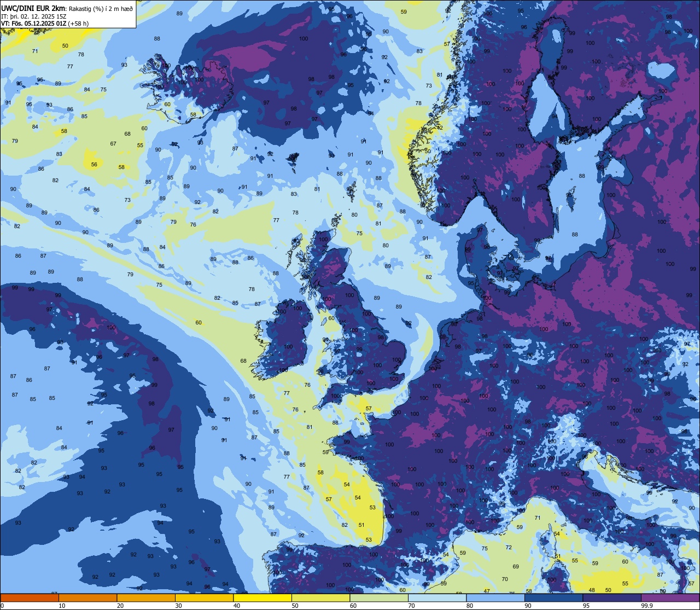Click the 70–80% pale blue legend swatch
The height and width of the screenshot is (610, 700).
coord(437,597)
